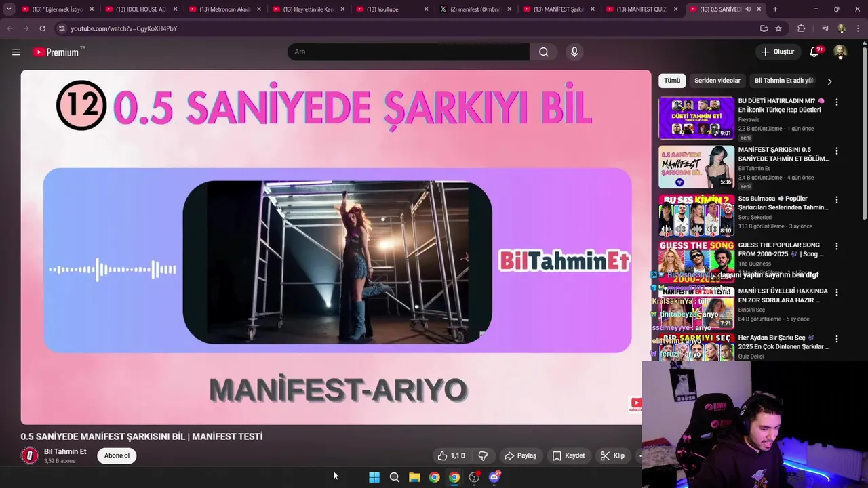Open tab search dropdown arrow
Image resolution: width=868 pixels, height=488 pixels.
(9, 9)
